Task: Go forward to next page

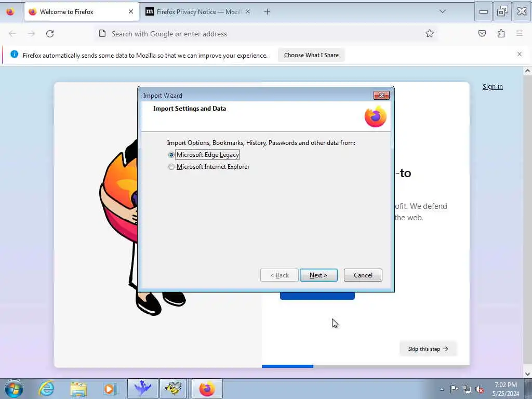Action: pos(31,34)
